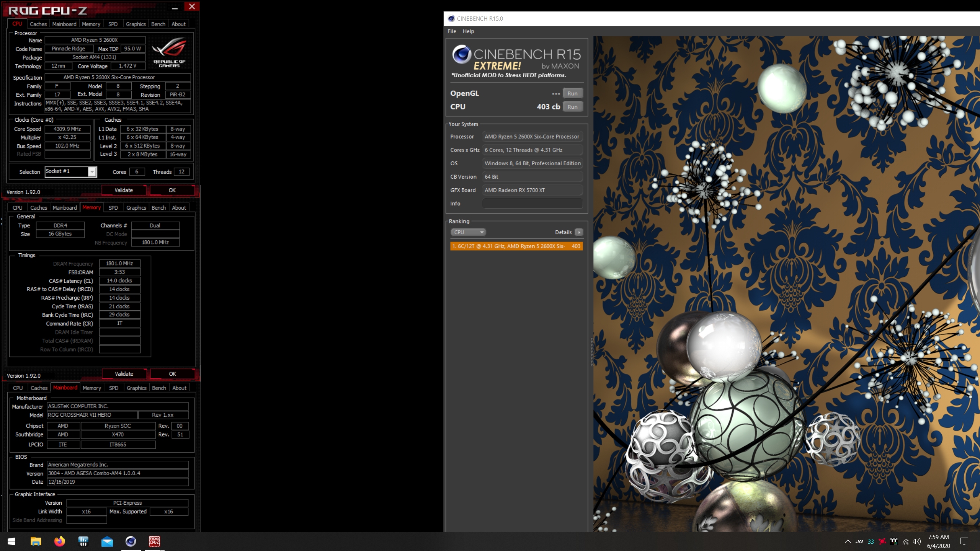The image size is (980, 551).
Task: Switch to ROG CPU-Z via its taskbar icon
Action: point(154,541)
